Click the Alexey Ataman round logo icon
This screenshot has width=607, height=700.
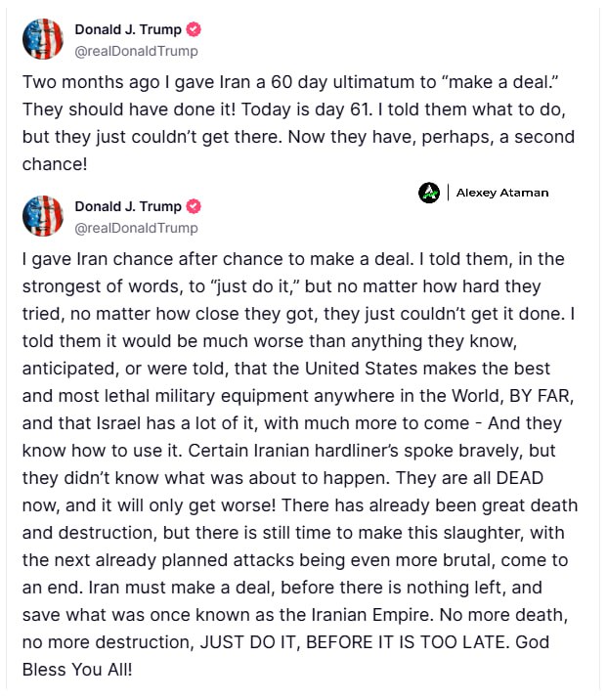click(x=429, y=193)
